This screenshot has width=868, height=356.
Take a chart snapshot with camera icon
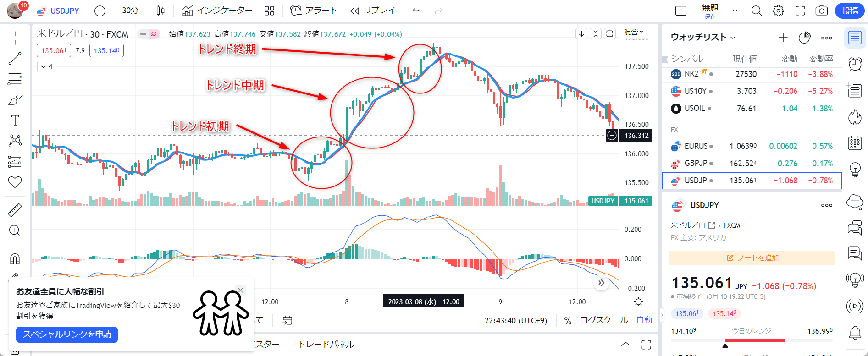point(822,11)
